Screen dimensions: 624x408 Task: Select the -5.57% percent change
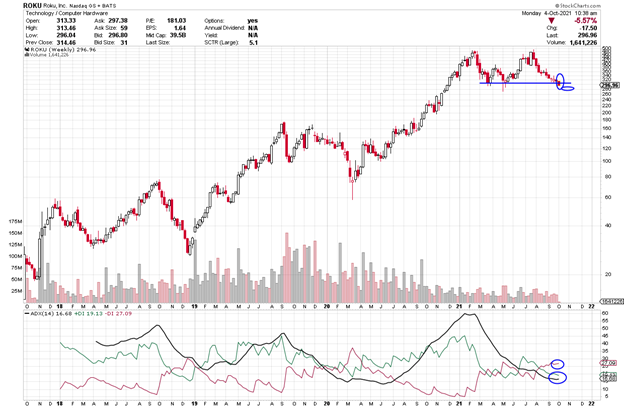tap(587, 21)
